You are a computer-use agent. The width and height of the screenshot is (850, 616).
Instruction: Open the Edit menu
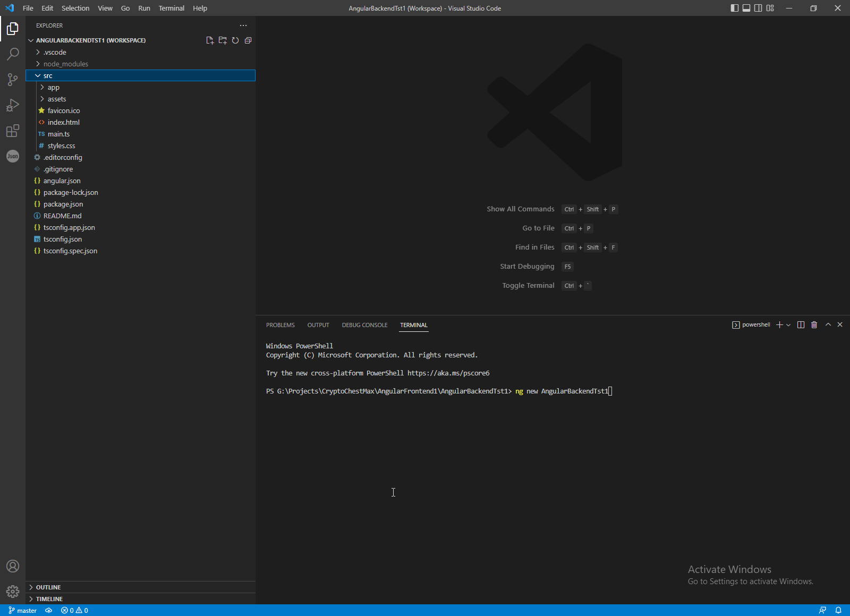click(x=47, y=8)
